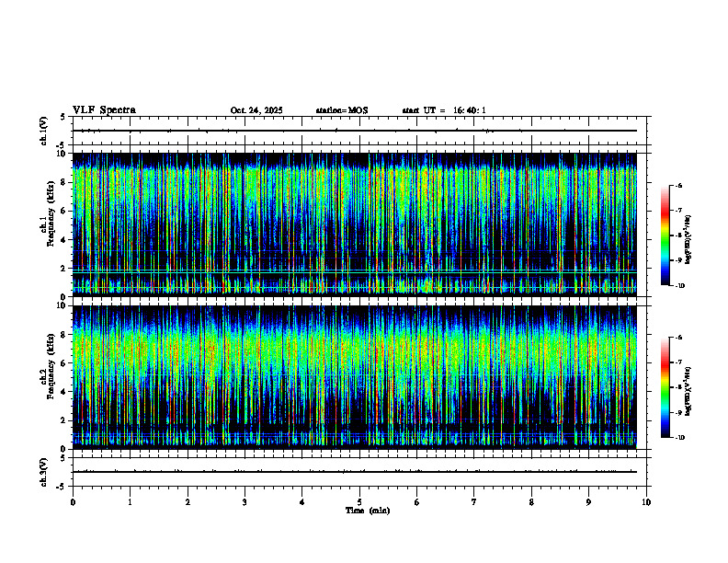This screenshot has height=563, width=728.
Task: Click the "-10" label on ch.1 colorbar
Action: 679,286
